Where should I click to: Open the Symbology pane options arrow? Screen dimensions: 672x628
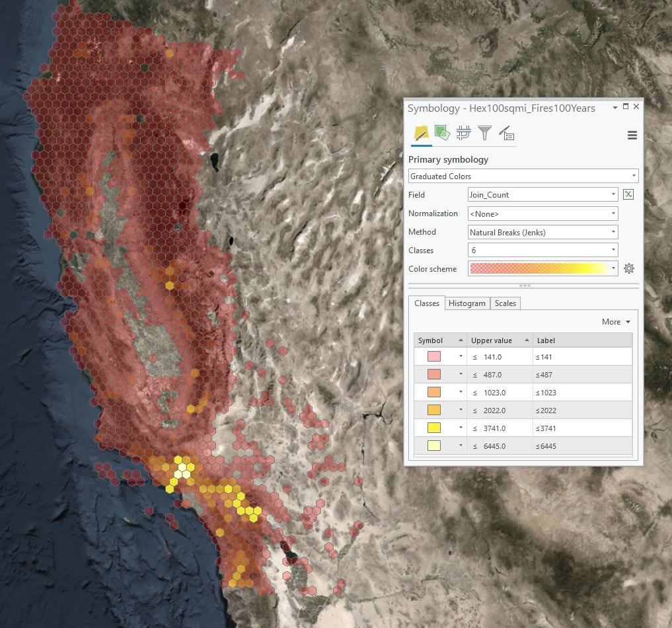[x=615, y=108]
